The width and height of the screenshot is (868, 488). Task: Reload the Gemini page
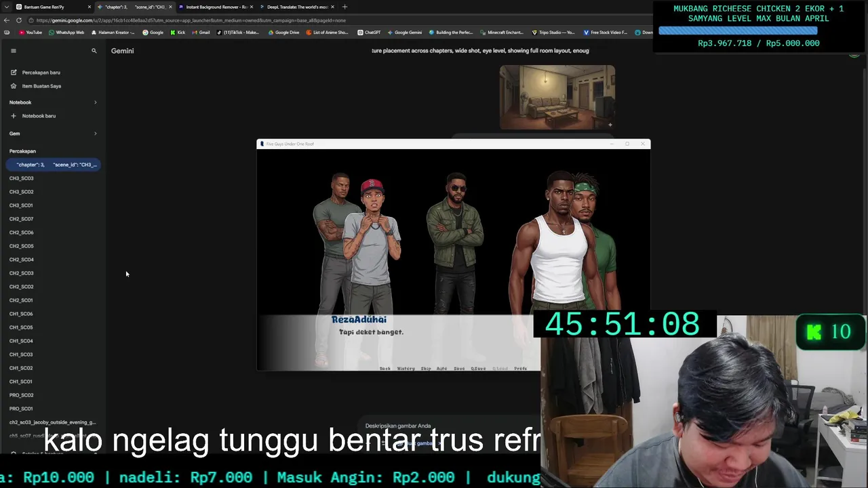(x=19, y=20)
